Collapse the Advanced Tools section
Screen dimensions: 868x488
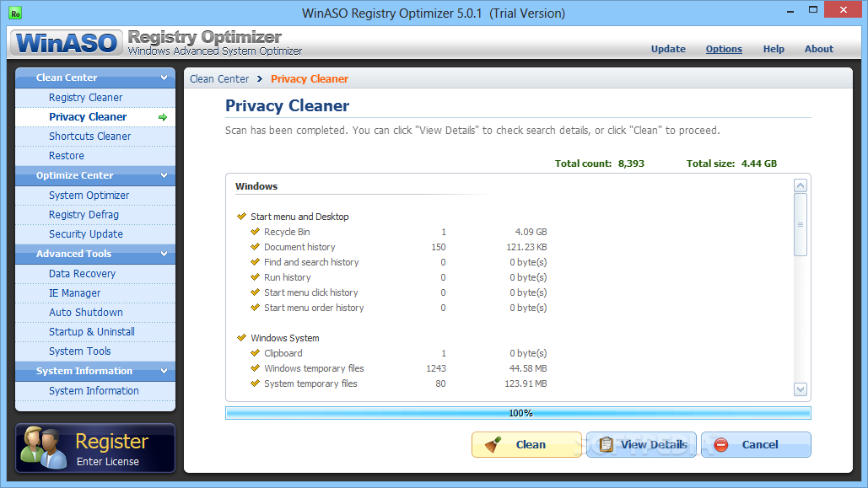click(x=164, y=254)
